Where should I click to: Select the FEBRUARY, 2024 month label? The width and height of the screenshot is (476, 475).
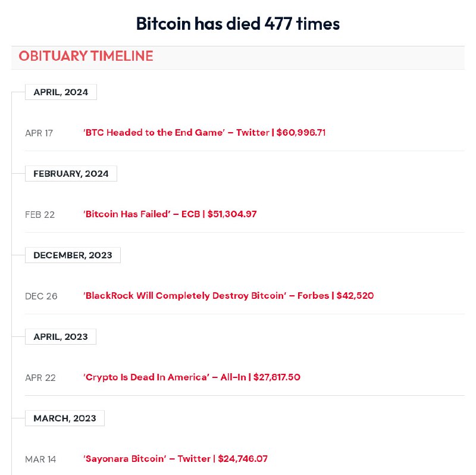coord(71,174)
